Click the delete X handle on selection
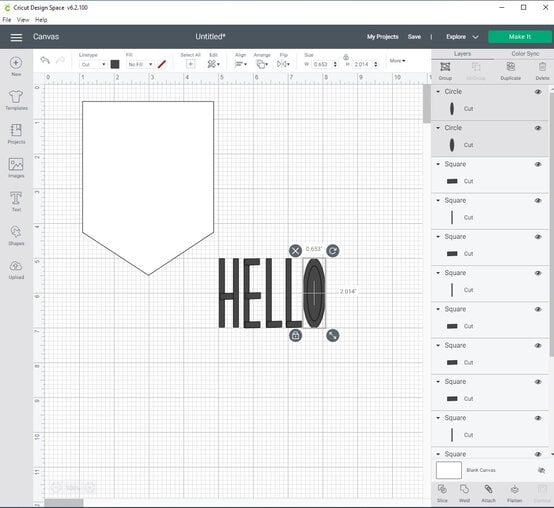Viewport: 554px width, 508px height. [295, 251]
